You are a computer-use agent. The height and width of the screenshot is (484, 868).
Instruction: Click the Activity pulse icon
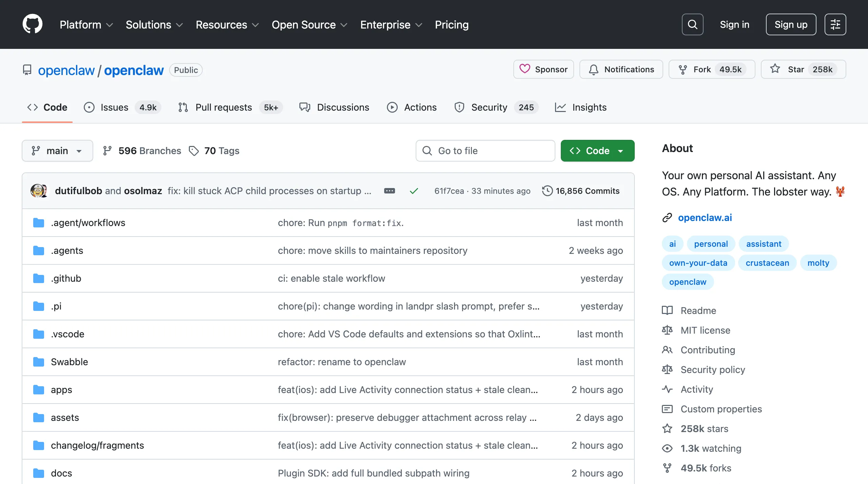pyautogui.click(x=667, y=389)
